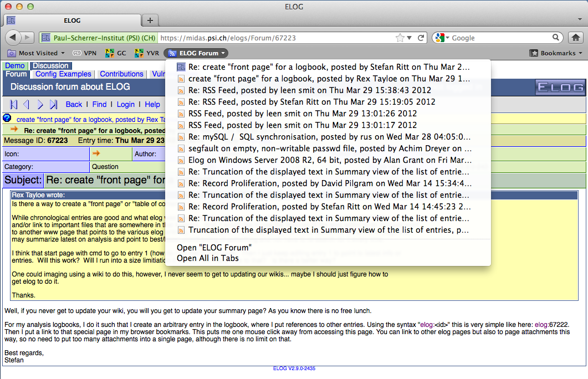Bookmark this page with the star icon
The image size is (588, 379).
tap(400, 38)
